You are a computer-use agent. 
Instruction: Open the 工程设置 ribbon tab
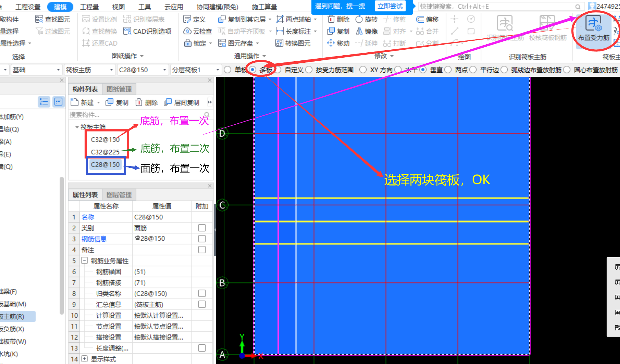(x=28, y=7)
